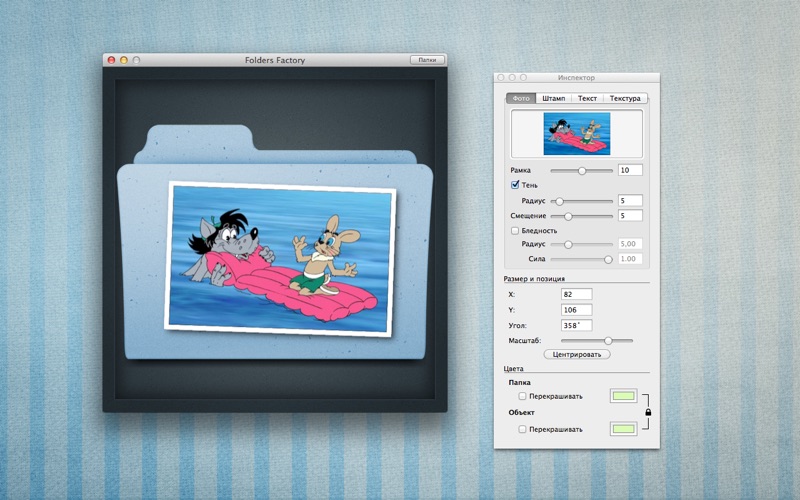
Task: Click the Папки button in the title bar
Action: 428,60
